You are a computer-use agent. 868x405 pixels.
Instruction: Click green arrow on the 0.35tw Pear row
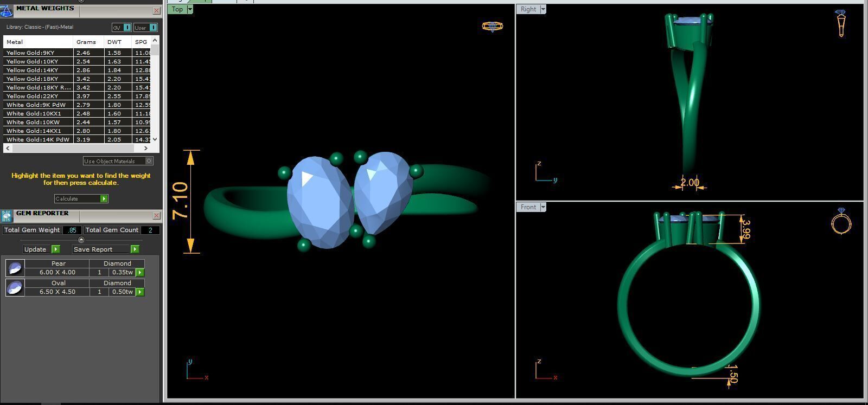pos(139,273)
